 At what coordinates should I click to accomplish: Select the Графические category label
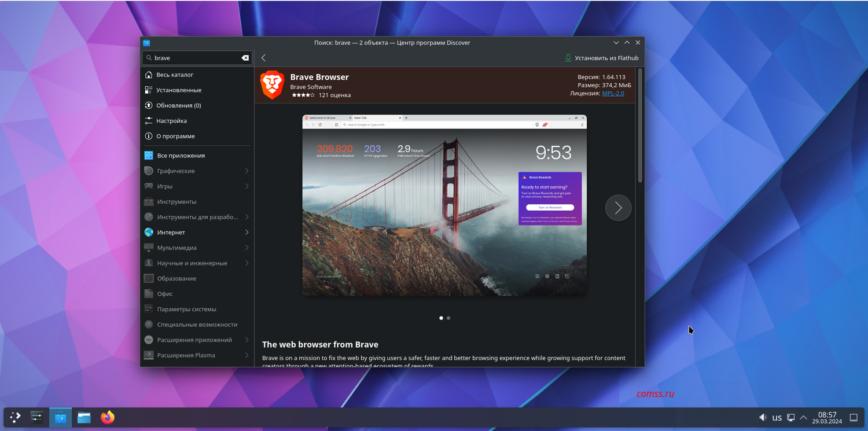click(x=176, y=171)
